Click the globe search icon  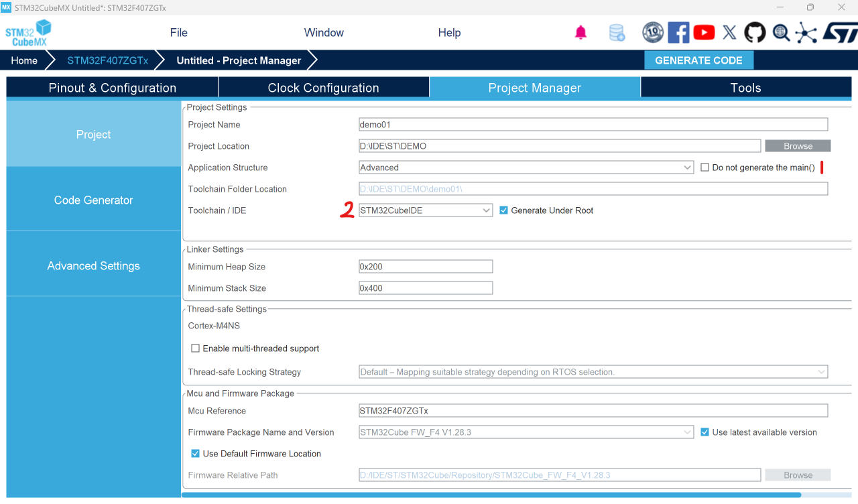[x=781, y=32]
